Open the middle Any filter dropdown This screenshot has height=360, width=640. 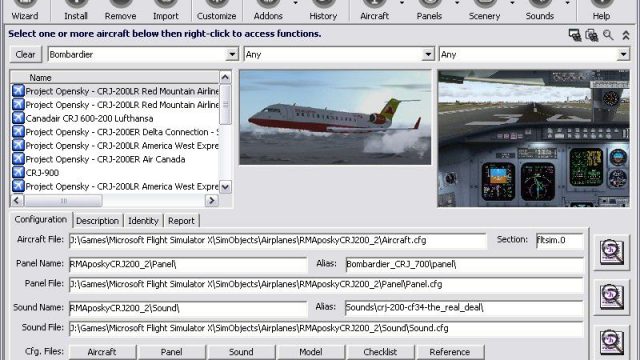tap(428, 54)
